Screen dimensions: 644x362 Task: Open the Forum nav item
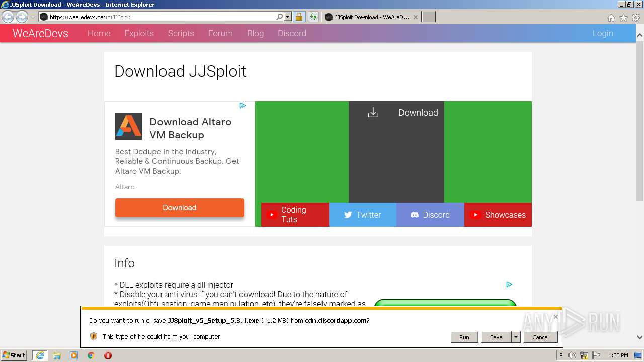coord(220,33)
